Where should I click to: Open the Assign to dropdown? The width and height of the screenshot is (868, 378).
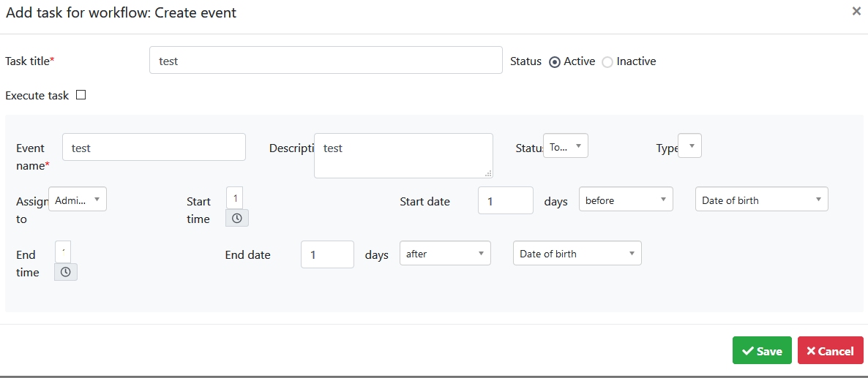[x=78, y=199]
